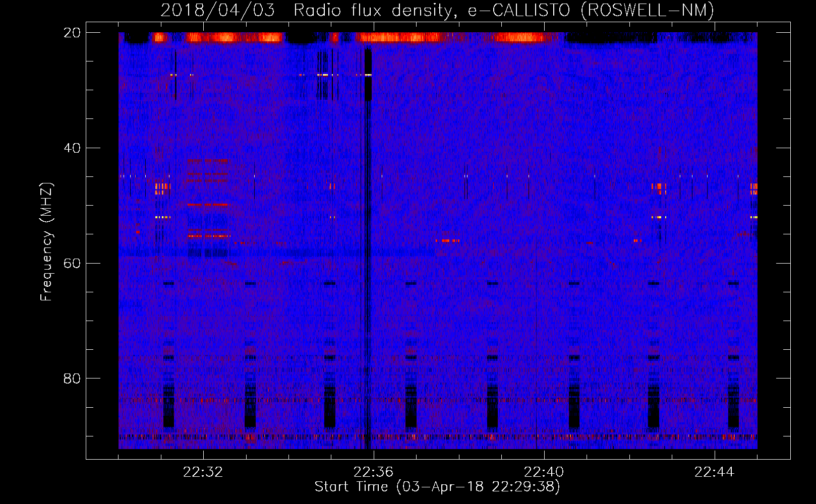Click the 40 MHz frequency tick label
Image resolution: width=816 pixels, height=504 pixels.
72,148
